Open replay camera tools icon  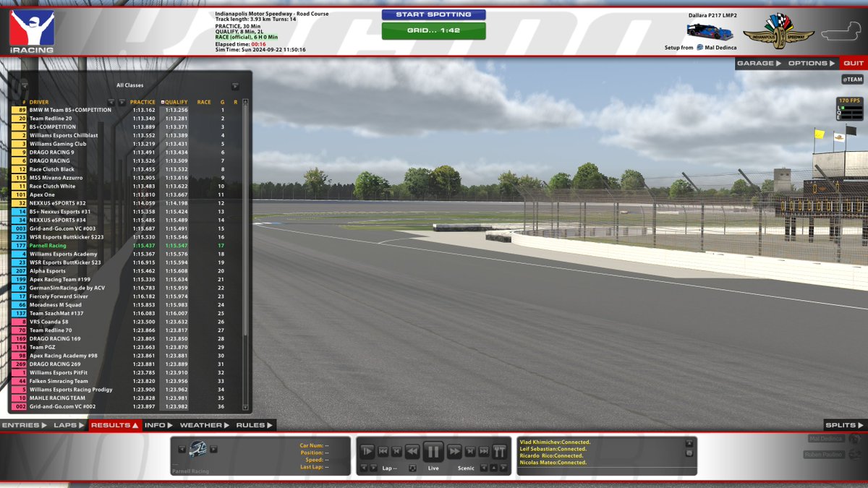tap(500, 451)
